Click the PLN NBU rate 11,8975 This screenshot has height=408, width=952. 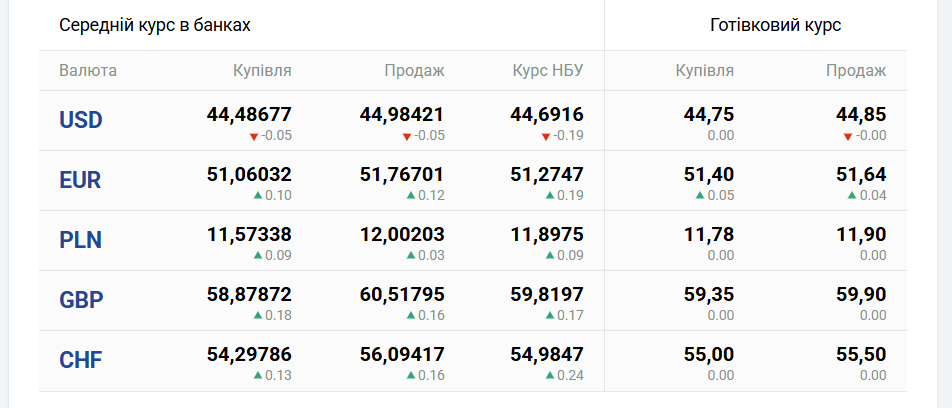[x=547, y=234]
